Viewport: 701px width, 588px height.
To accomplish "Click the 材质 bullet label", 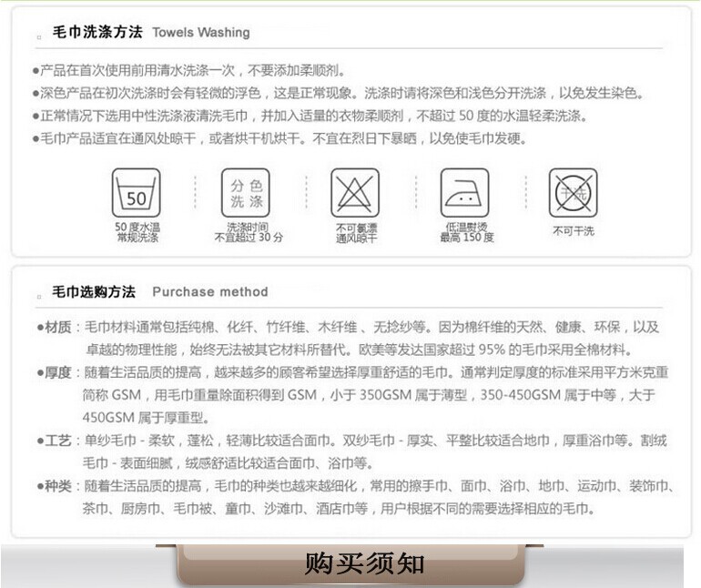I will pos(57,328).
